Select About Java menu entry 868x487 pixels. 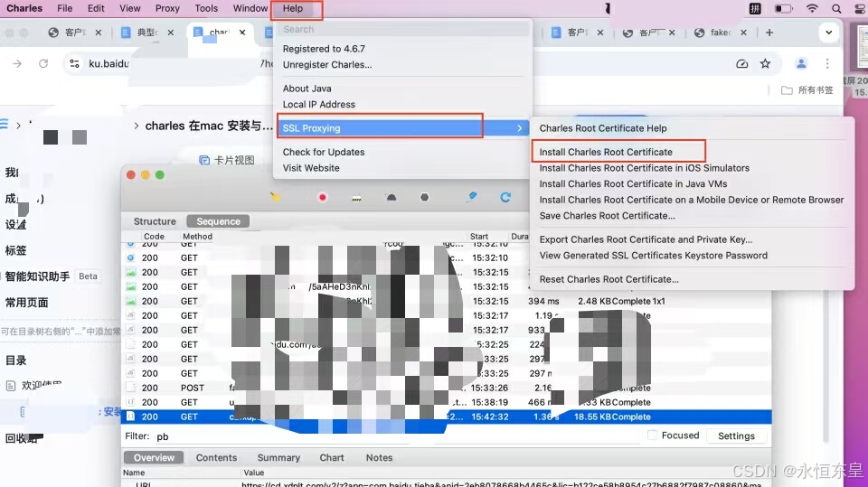[307, 89]
